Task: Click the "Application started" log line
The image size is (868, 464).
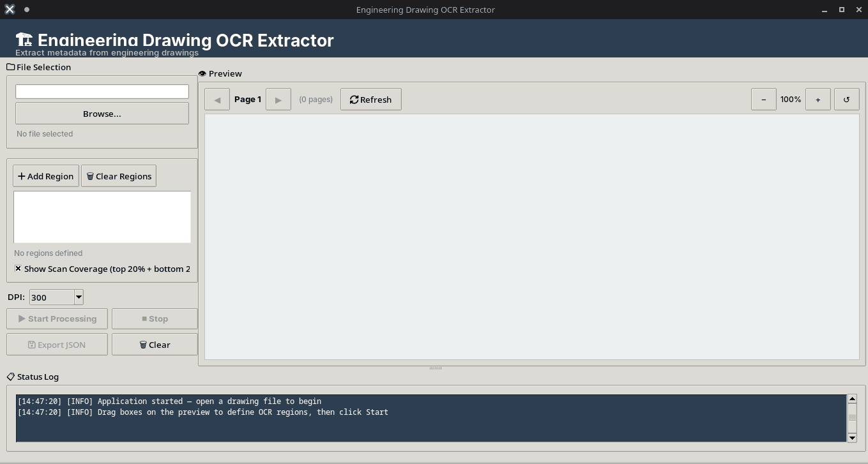Action: 169,401
